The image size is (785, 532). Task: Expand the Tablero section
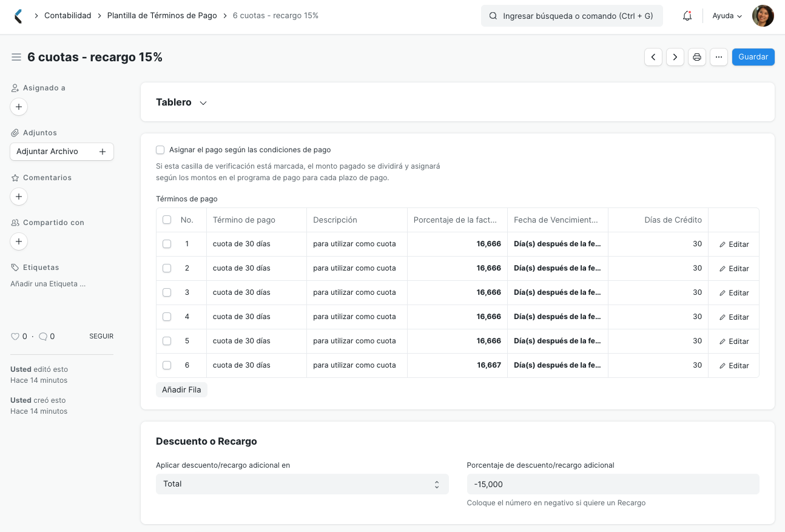pyautogui.click(x=181, y=103)
